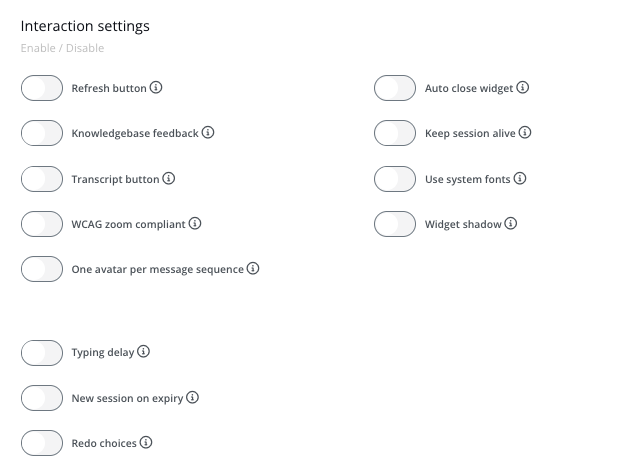Click info icon beside Redo choices

point(146,442)
